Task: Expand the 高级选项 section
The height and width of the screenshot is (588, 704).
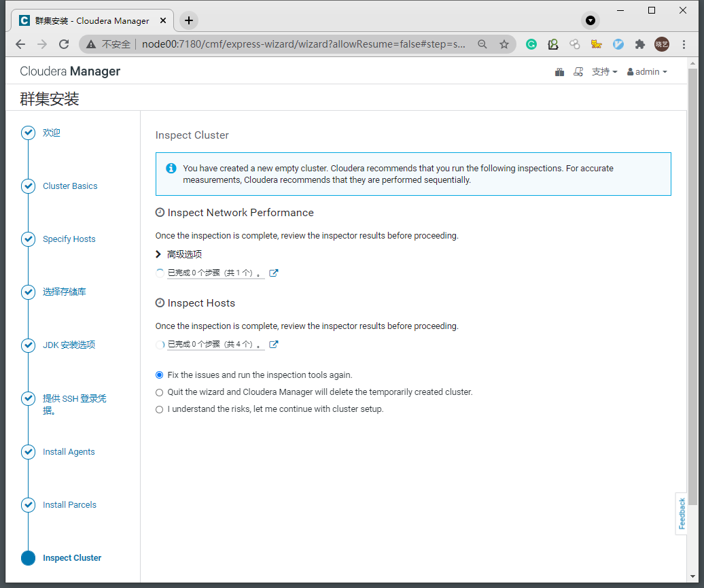Action: (x=179, y=254)
